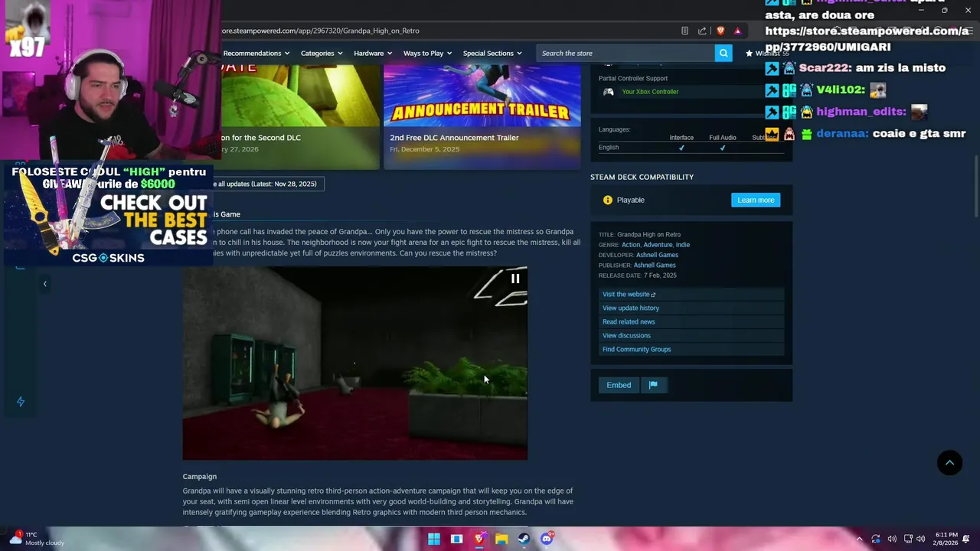The height and width of the screenshot is (551, 980).
Task: Click the Campaign heading text
Action: (199, 476)
